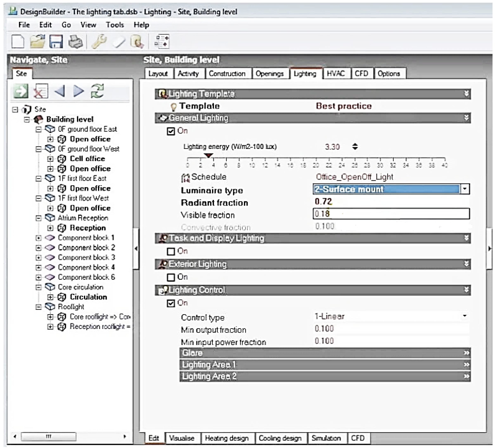
Task: Expand Component block 1 tree node
Action: (x=38, y=238)
